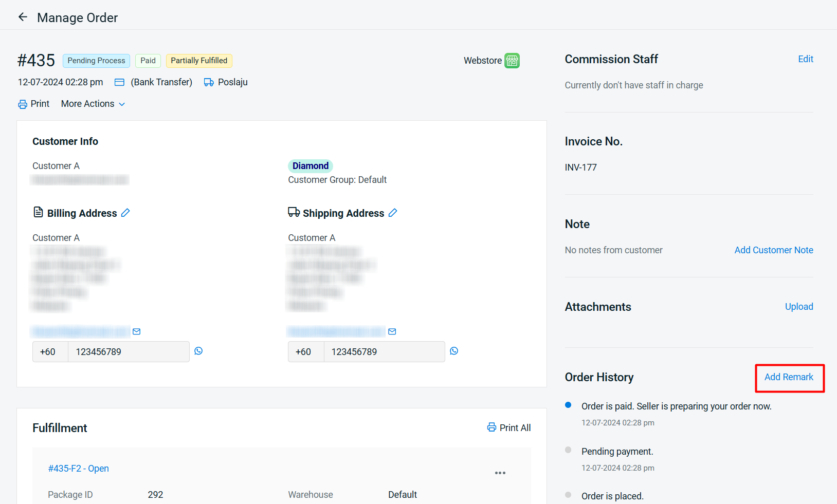Screen dimensions: 837x504
Task: Open the three-dot menu for fulfillment #435-F2
Action: click(x=500, y=473)
